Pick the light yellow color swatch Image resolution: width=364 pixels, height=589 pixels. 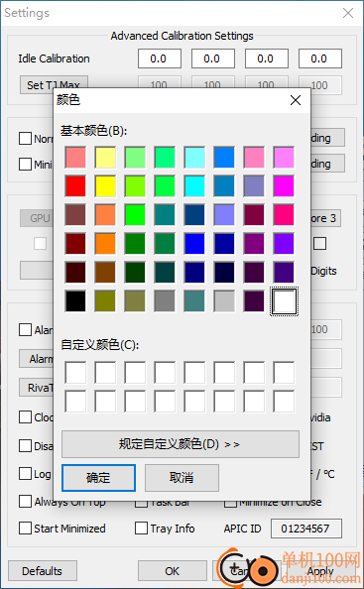(x=105, y=157)
